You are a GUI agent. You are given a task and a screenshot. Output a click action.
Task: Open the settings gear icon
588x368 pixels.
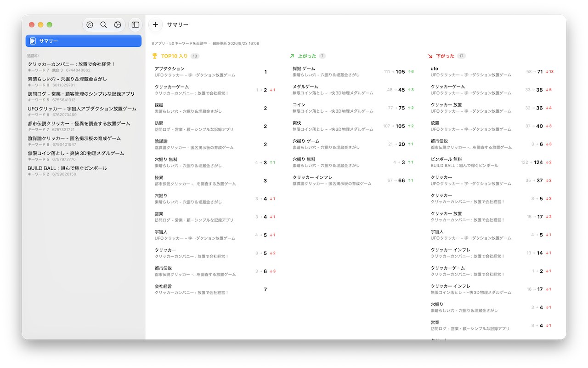[x=118, y=25]
